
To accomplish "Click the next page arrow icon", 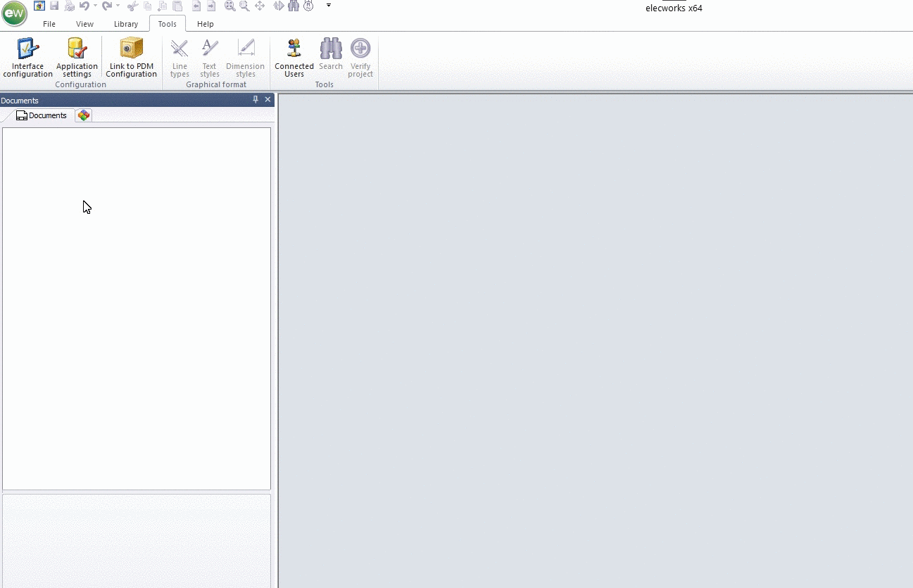I will click(x=211, y=6).
